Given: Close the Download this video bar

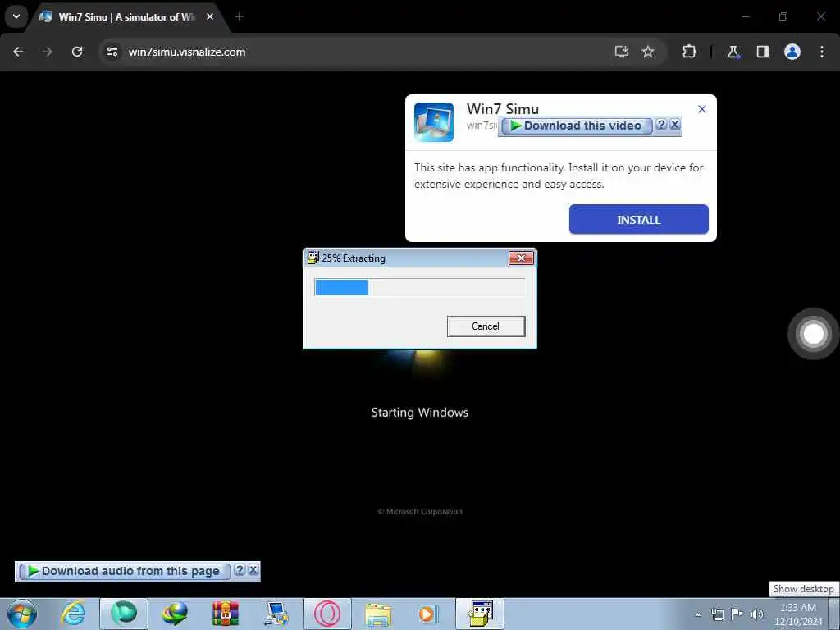Looking at the screenshot, I should click(675, 125).
